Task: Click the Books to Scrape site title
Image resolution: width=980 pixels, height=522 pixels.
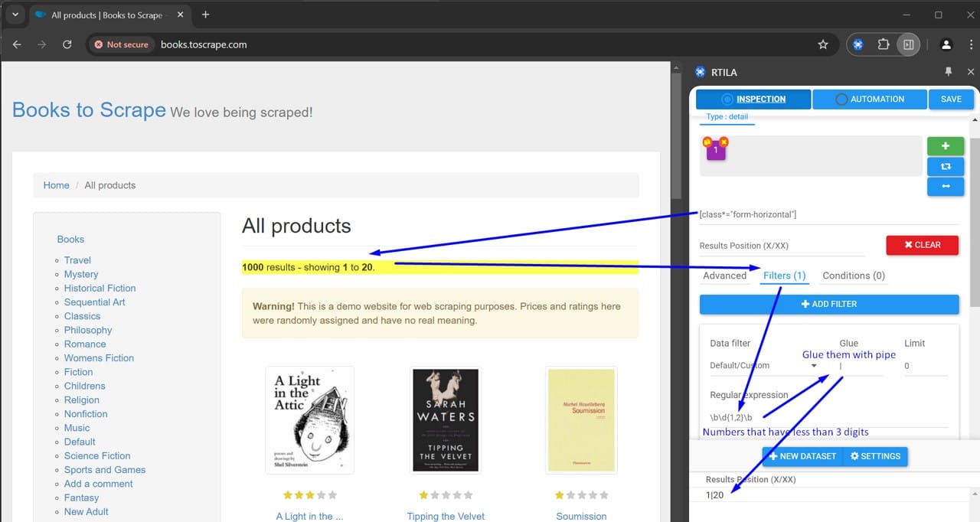Action: click(89, 110)
